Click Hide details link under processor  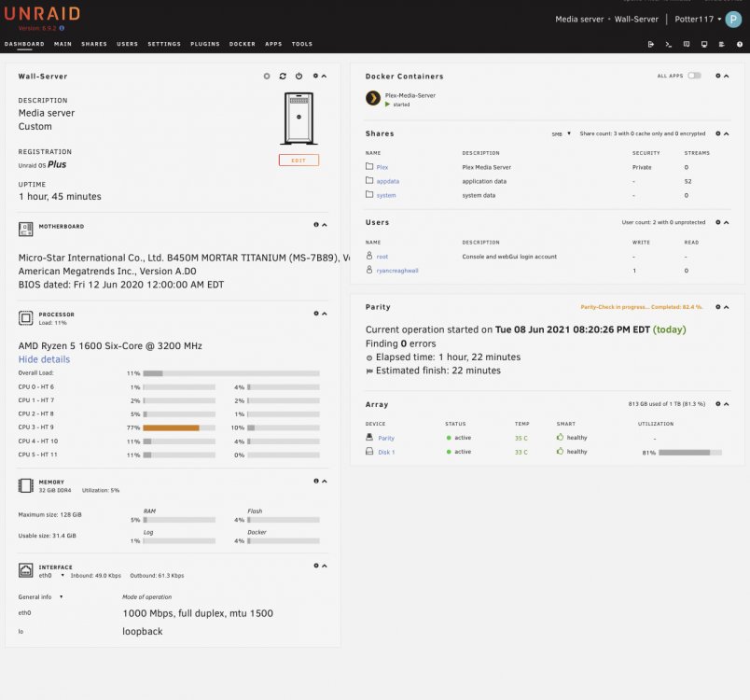[44, 359]
